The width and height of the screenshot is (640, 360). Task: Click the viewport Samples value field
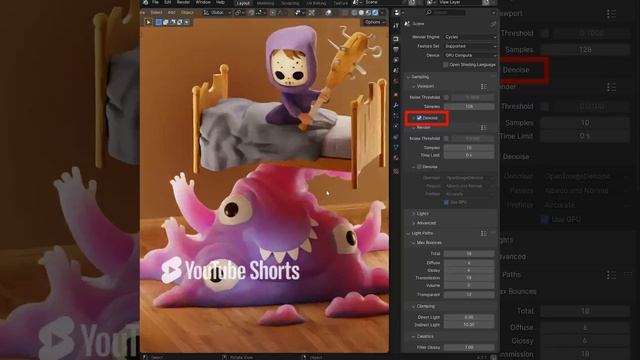click(x=469, y=107)
